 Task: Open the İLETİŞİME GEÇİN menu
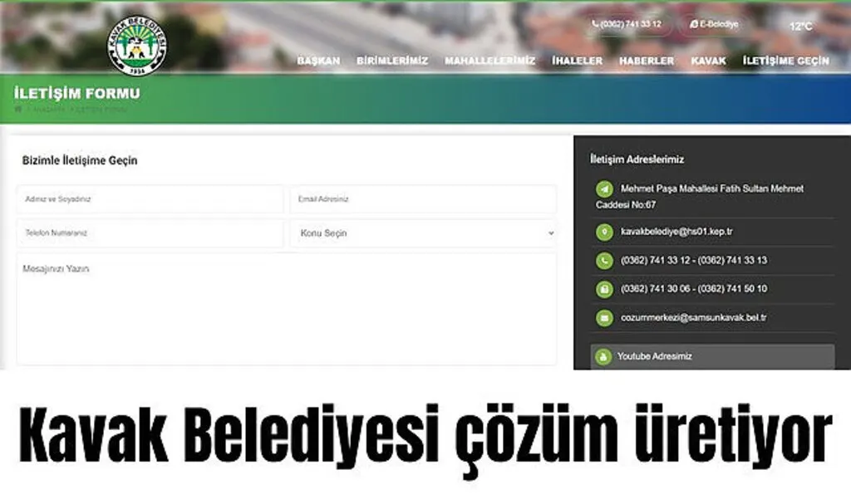[786, 61]
